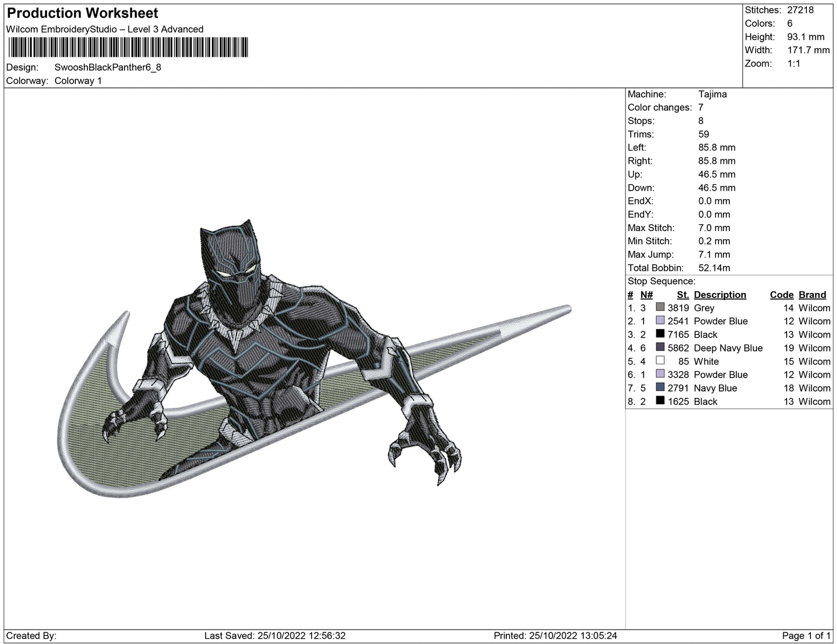837x644 pixels.
Task: Click the 'Production Worksheet' heading
Action: click(82, 13)
